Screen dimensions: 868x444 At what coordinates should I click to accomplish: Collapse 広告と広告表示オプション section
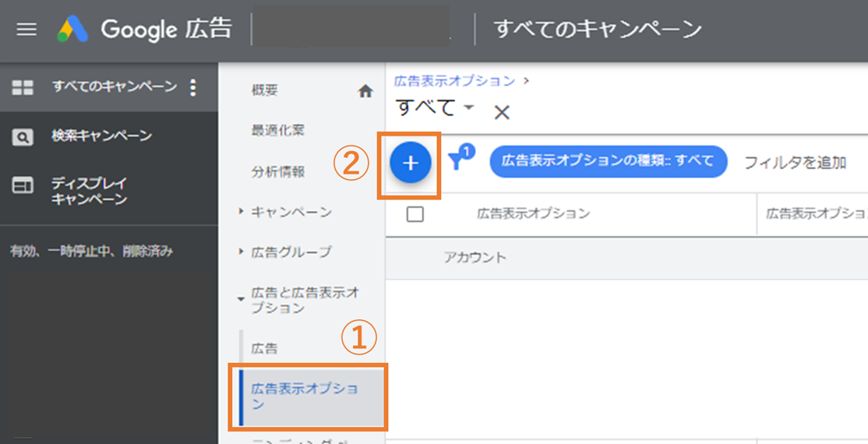(242, 298)
